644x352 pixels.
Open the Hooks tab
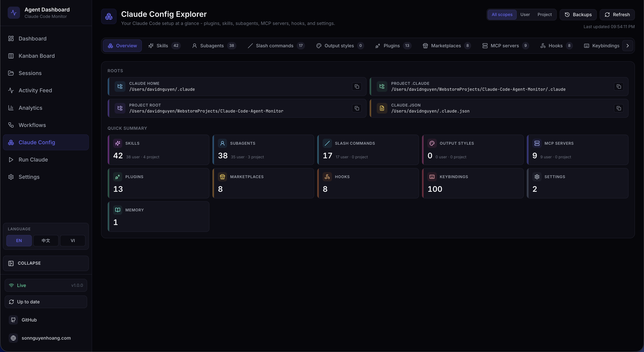(x=556, y=46)
